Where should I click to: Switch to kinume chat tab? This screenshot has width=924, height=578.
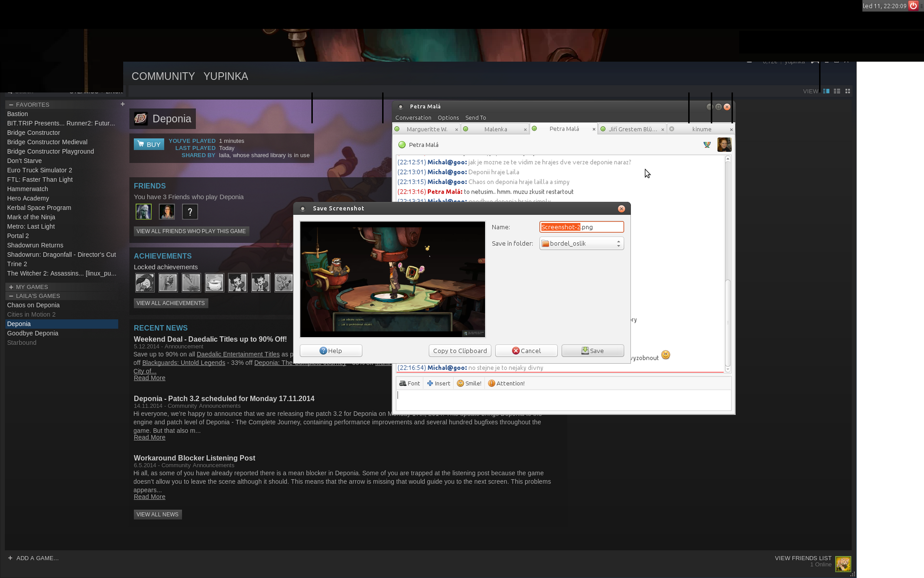tap(701, 129)
